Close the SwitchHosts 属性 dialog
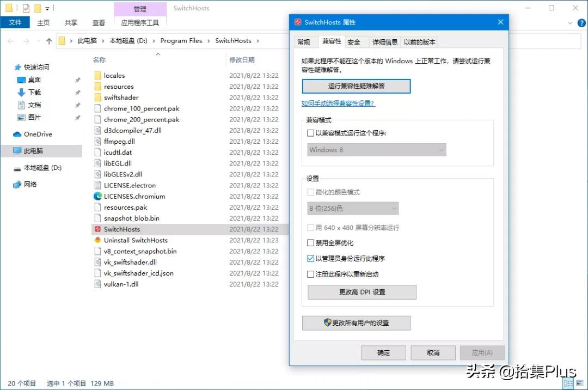Screen dimensions: 588x390 click(x=501, y=22)
